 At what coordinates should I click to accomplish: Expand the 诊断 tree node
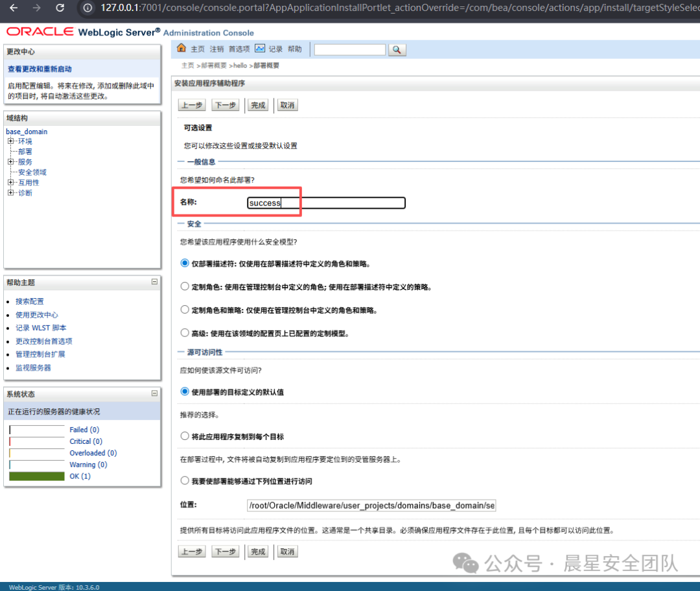tap(11, 192)
